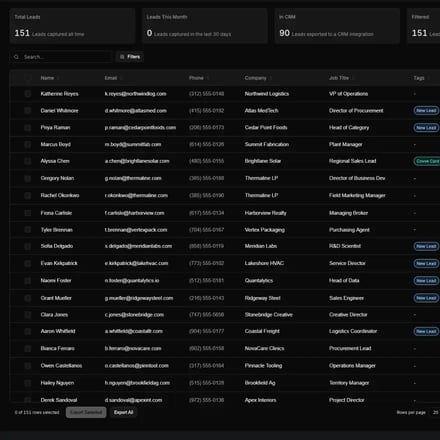Focus the Search input field
Viewport: 440px width, 440px height.
coord(61,57)
